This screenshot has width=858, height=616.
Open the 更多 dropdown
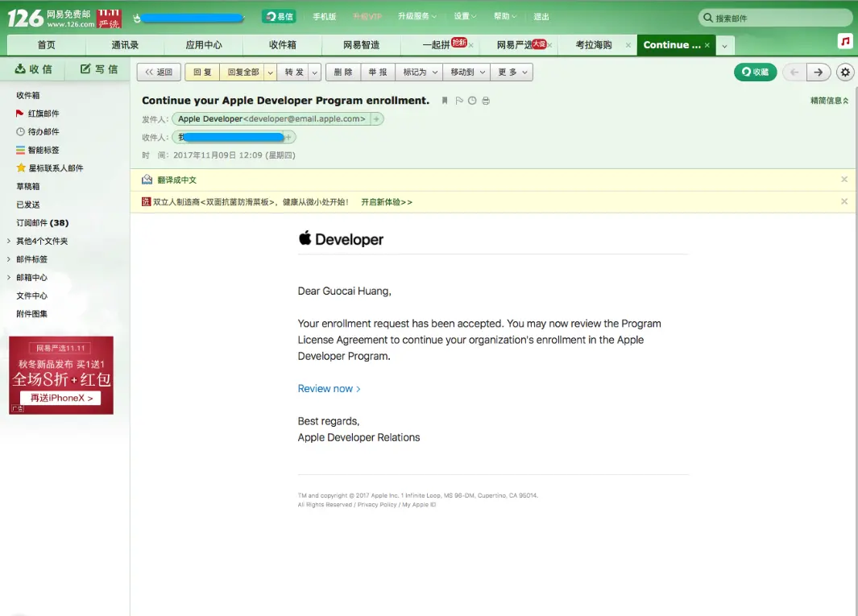tap(512, 72)
